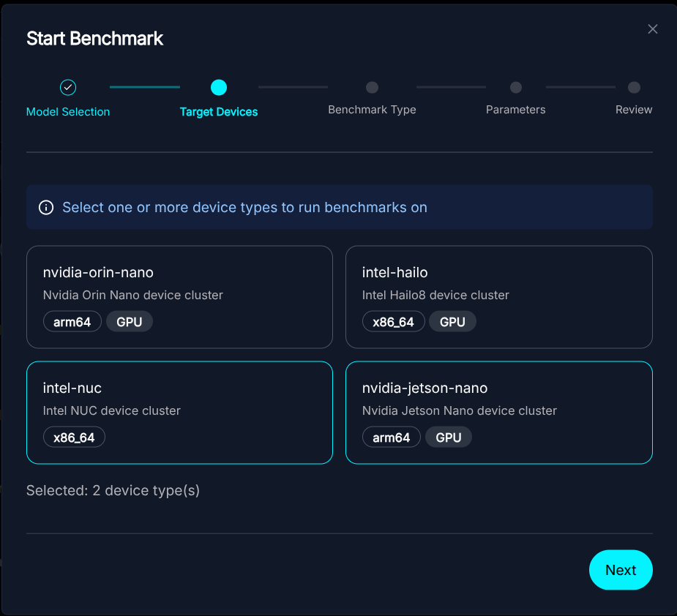
Task: Click the Target Devices step circle
Action: (x=218, y=88)
